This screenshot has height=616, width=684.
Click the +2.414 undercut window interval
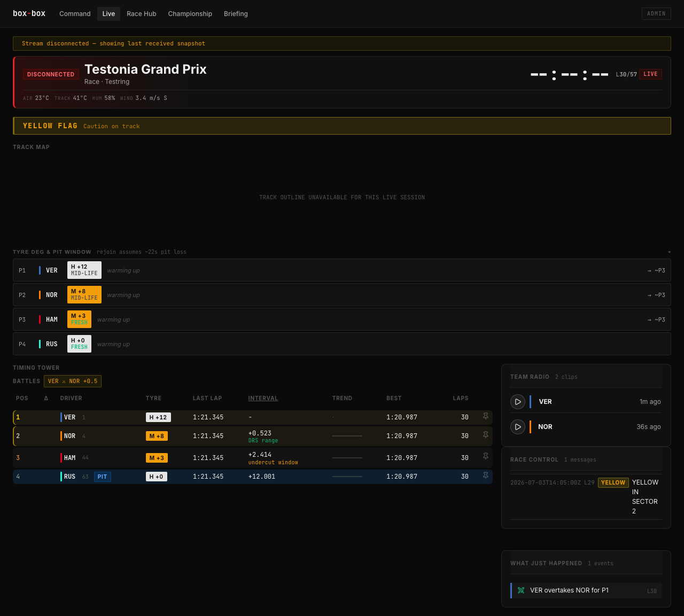pyautogui.click(x=273, y=458)
